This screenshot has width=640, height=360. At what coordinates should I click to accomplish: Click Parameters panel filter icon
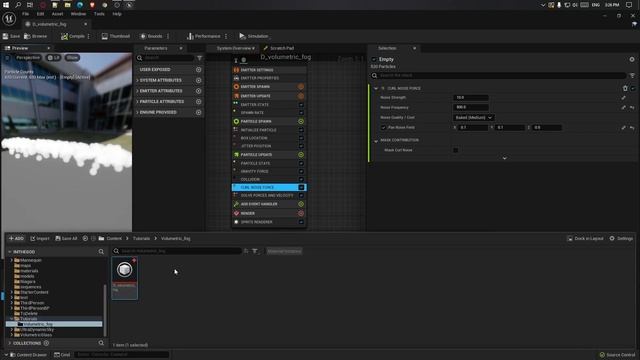click(199, 58)
